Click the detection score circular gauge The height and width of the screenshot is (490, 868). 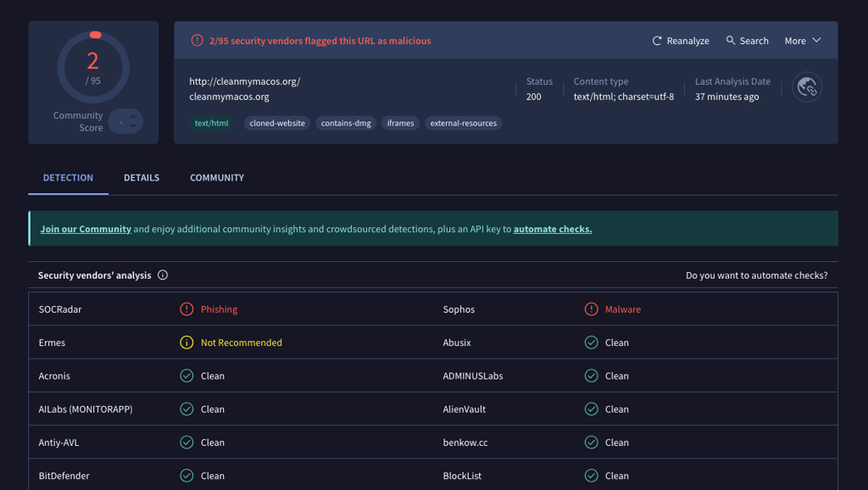click(x=93, y=68)
